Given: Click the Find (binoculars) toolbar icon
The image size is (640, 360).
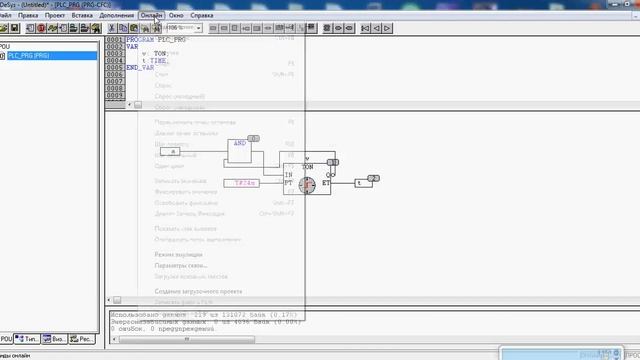Looking at the screenshot, I should pyautogui.click(x=144, y=28).
